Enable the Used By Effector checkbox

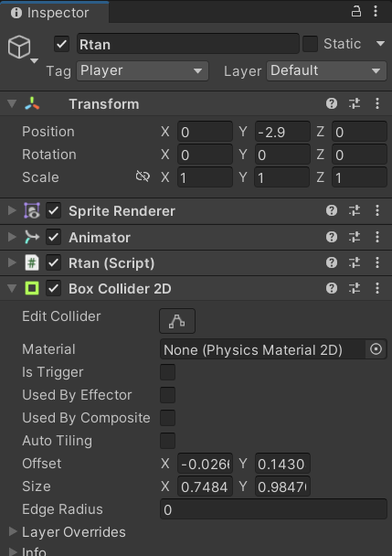point(167,395)
